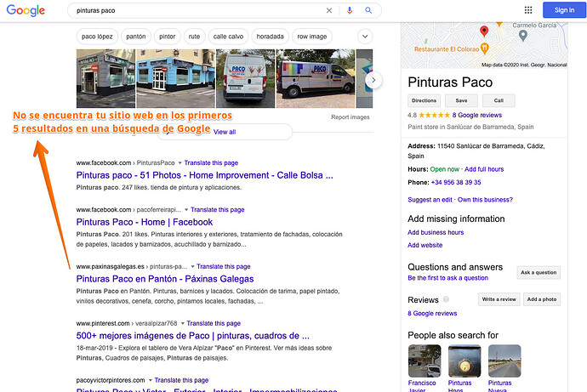Viewport: 587px width, 392px height.
Task: Open dropdown arrow beside facebook.com › pacoferreirapi
Action: (x=186, y=210)
